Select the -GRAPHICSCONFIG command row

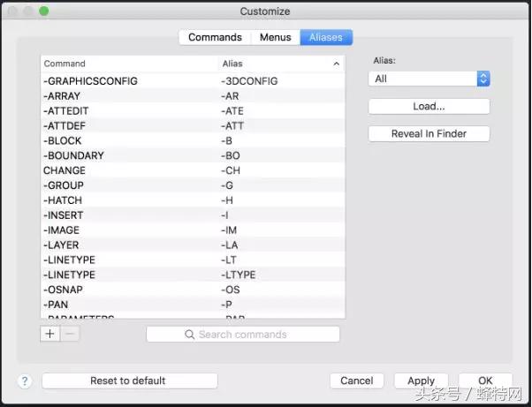coord(193,81)
